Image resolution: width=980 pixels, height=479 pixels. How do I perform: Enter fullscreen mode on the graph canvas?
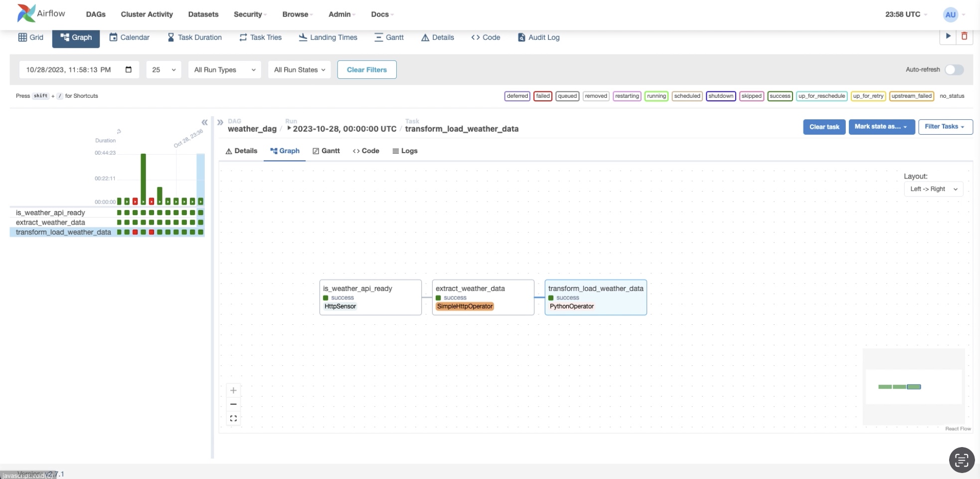click(x=233, y=418)
